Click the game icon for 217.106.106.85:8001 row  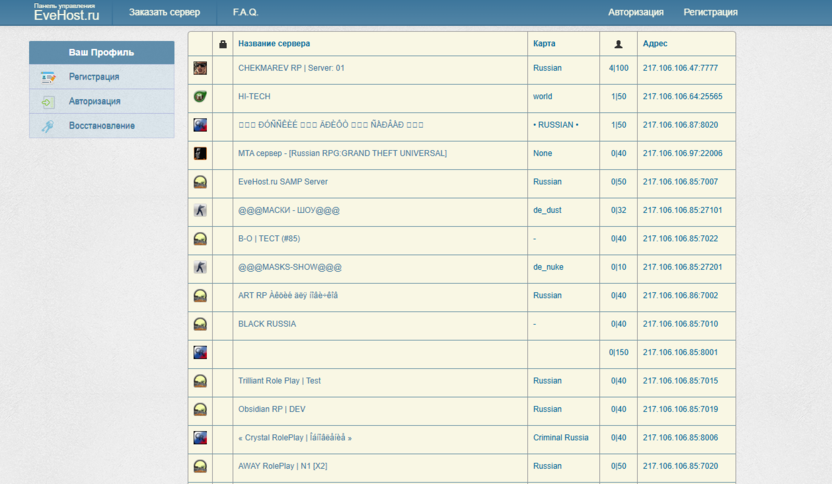coord(200,352)
